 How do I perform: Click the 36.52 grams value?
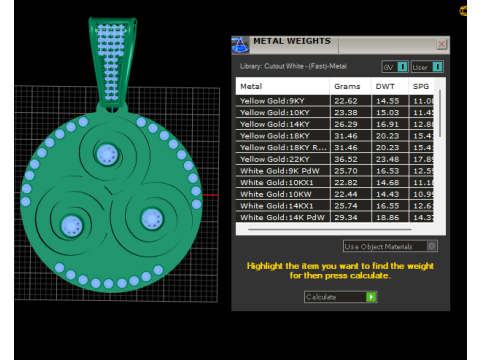pos(346,159)
